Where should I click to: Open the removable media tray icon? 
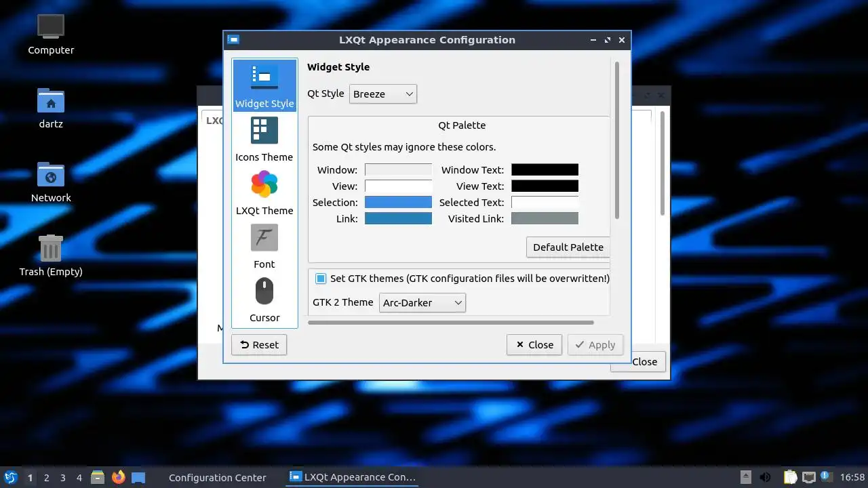coord(745,477)
